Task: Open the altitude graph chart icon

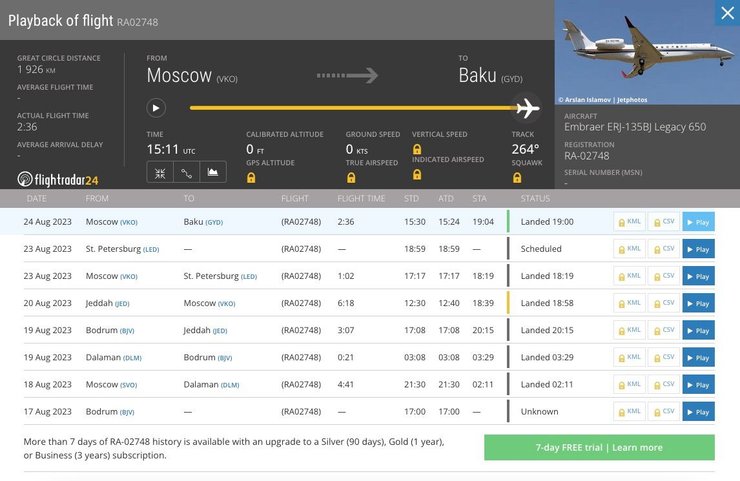Action: (x=212, y=172)
